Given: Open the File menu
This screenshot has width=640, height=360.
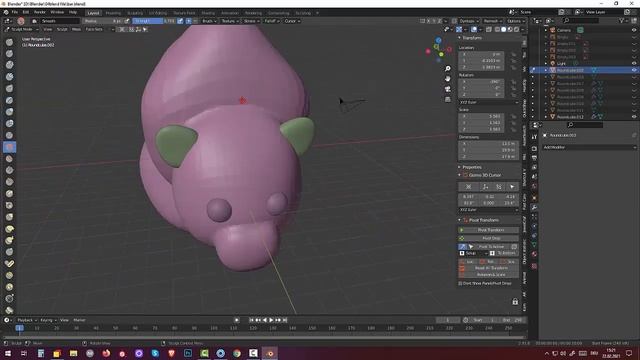Looking at the screenshot, I should (x=15, y=12).
